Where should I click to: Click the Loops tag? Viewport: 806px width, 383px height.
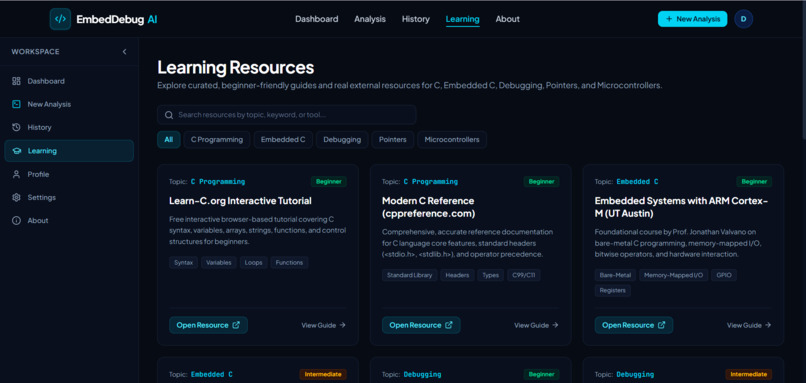(x=253, y=263)
